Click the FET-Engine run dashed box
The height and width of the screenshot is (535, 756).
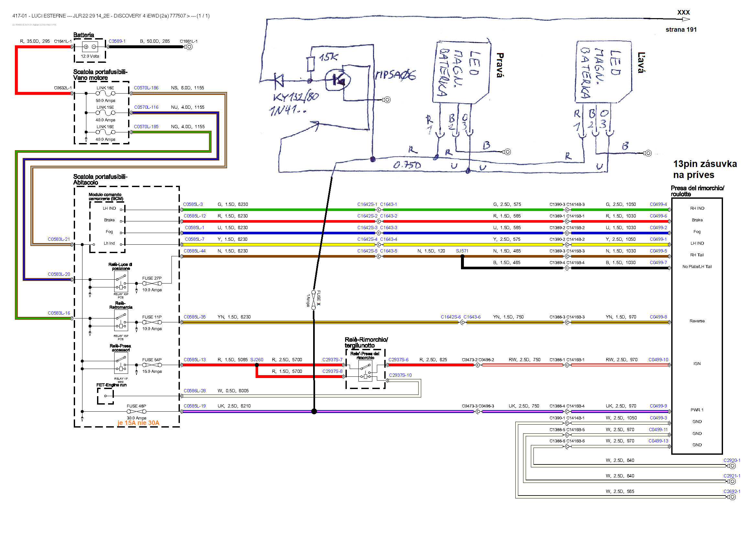pos(105,396)
